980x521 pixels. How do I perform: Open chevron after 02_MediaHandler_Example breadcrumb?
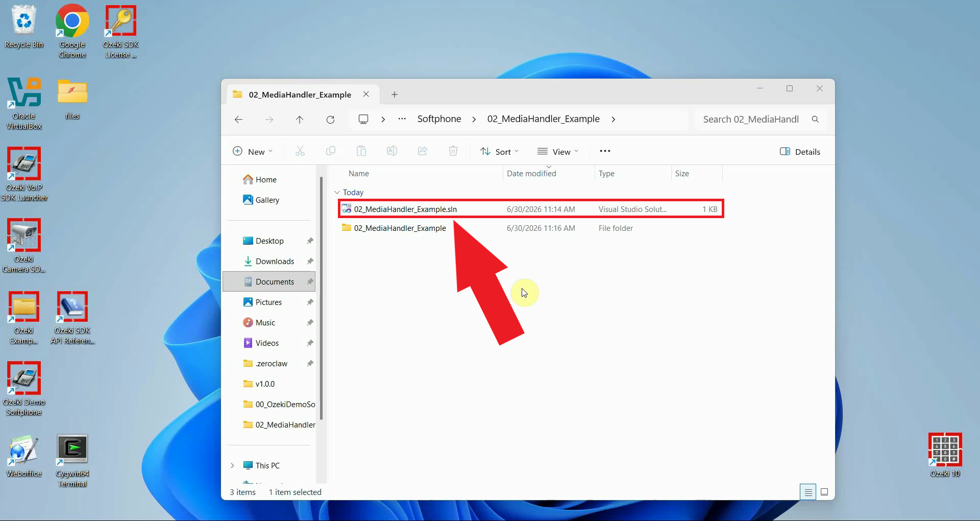[614, 119]
